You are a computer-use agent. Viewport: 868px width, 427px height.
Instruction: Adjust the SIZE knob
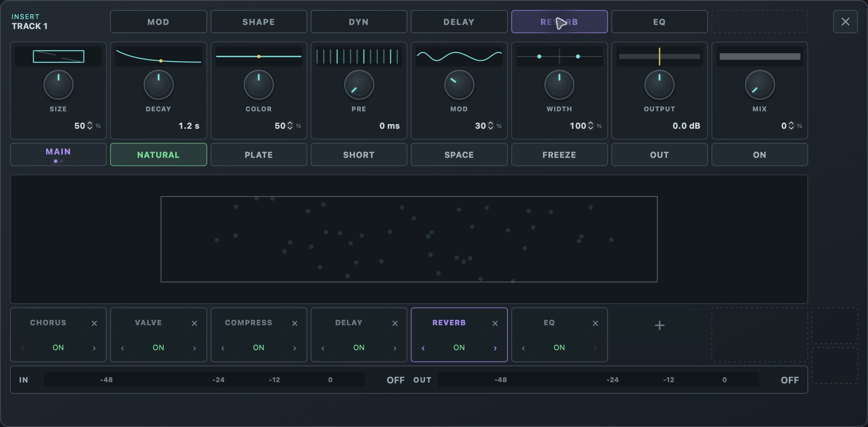[58, 85]
